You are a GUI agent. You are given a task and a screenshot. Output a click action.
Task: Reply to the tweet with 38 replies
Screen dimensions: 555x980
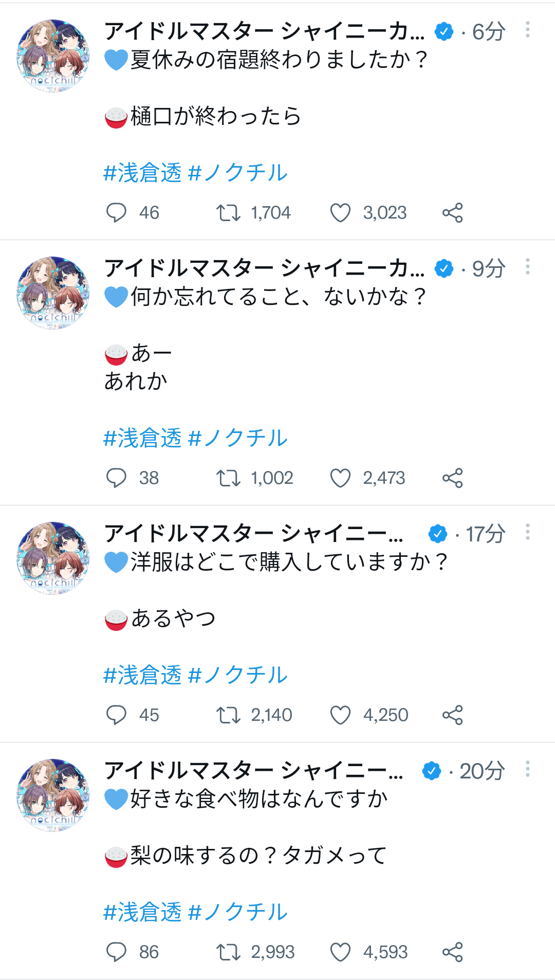(116, 478)
